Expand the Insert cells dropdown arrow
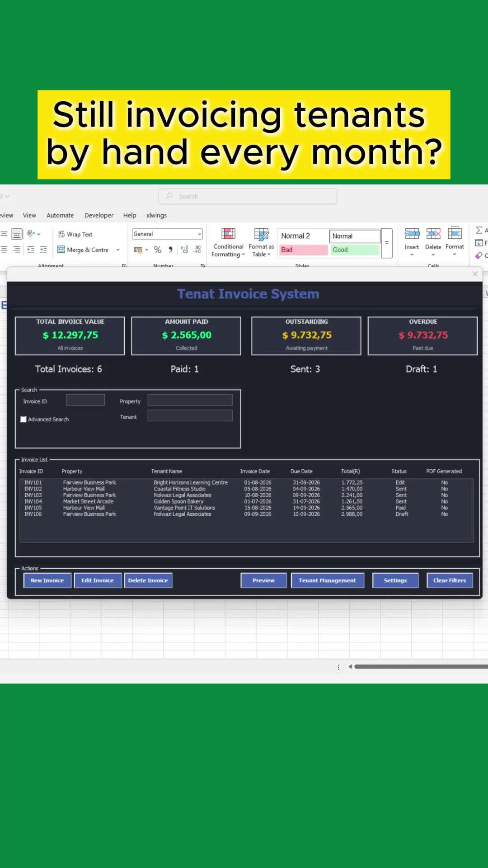The width and height of the screenshot is (488, 868). pyautogui.click(x=412, y=255)
